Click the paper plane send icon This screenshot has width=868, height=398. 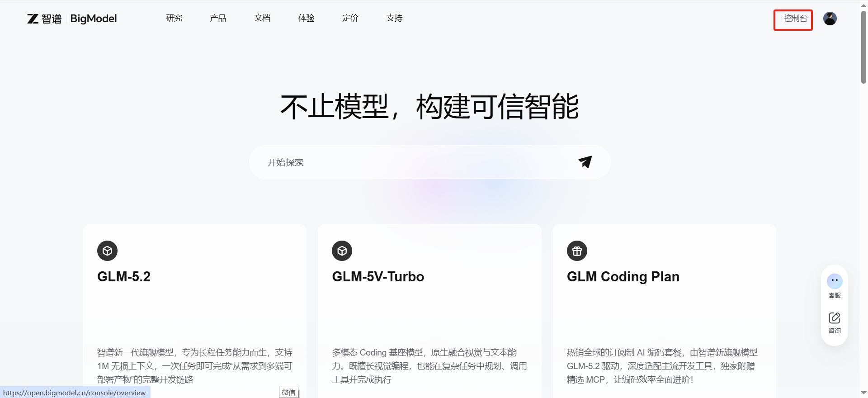585,162
